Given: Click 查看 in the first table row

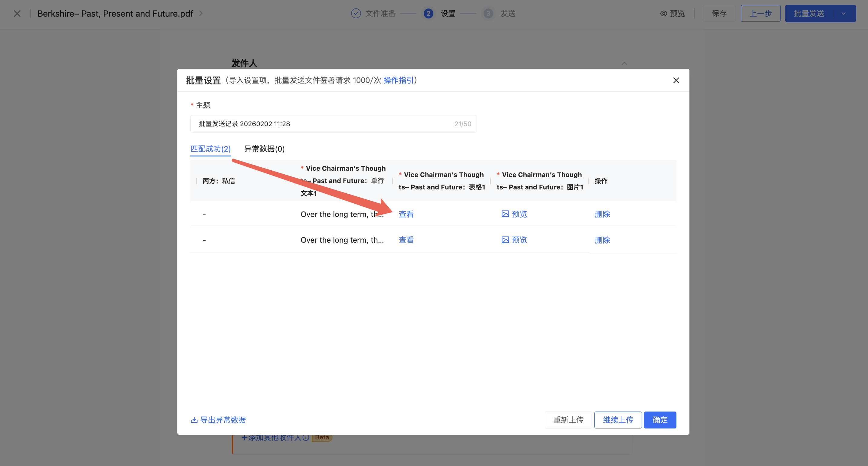Looking at the screenshot, I should 406,214.
